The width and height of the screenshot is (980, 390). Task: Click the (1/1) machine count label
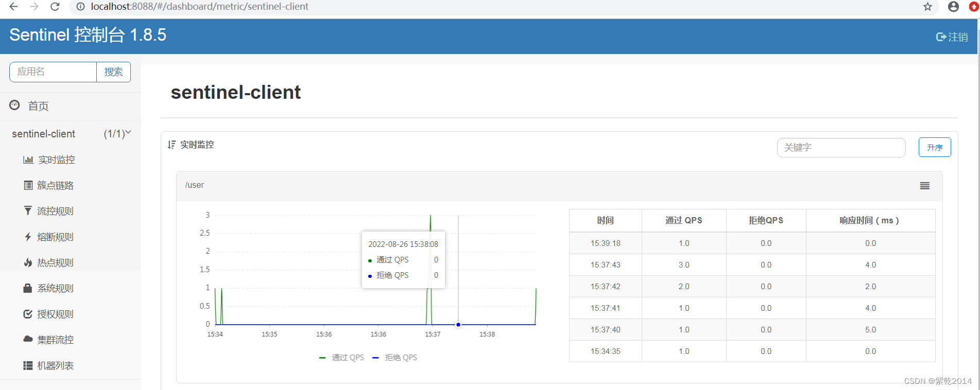pyautogui.click(x=114, y=134)
